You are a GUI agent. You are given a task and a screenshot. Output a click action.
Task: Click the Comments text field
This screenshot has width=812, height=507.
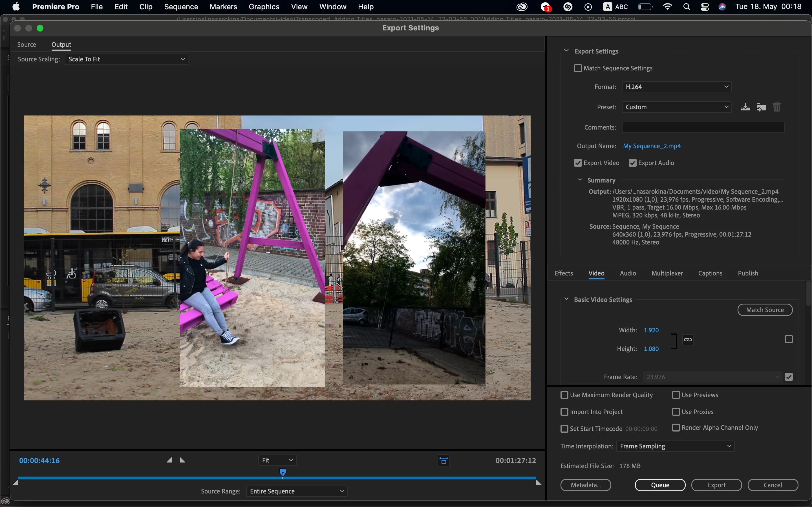point(703,127)
